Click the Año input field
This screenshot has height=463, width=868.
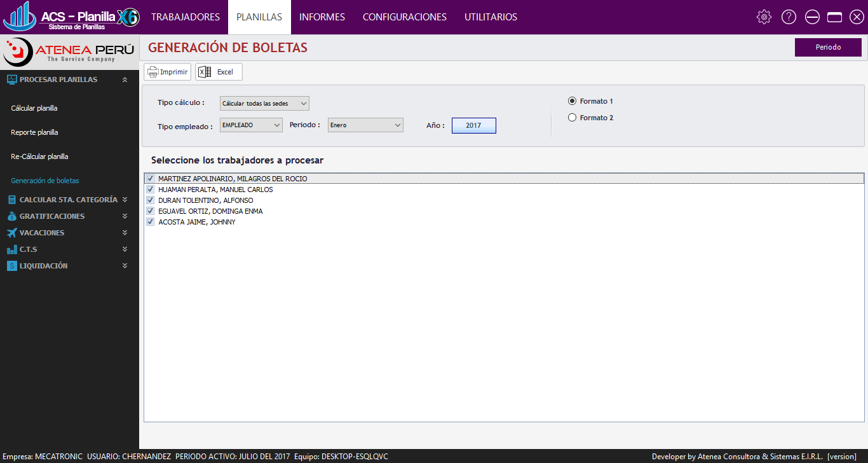473,126
